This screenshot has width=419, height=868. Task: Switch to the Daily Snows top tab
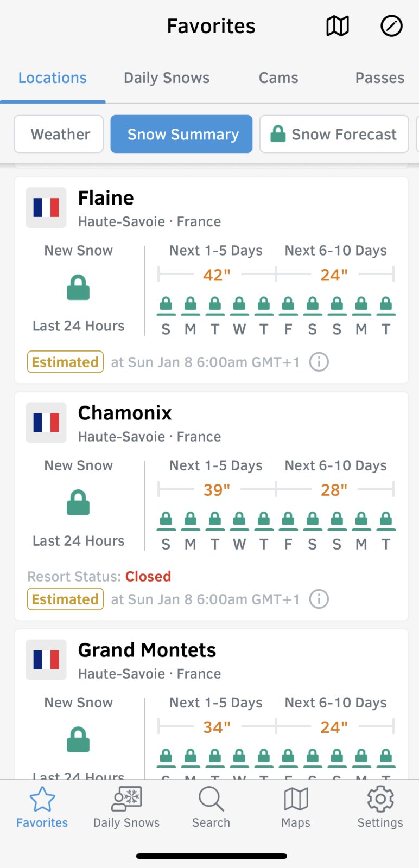[167, 78]
